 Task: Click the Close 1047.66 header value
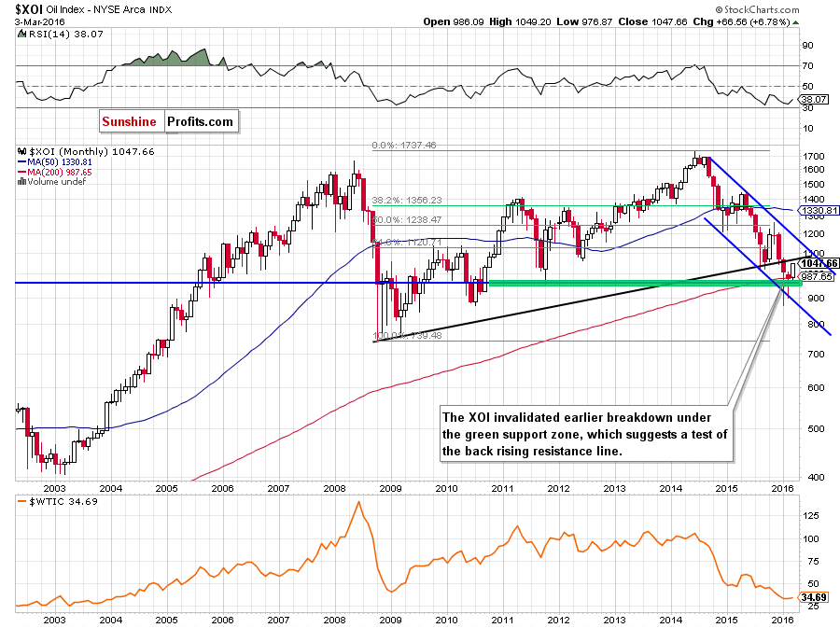point(652,22)
